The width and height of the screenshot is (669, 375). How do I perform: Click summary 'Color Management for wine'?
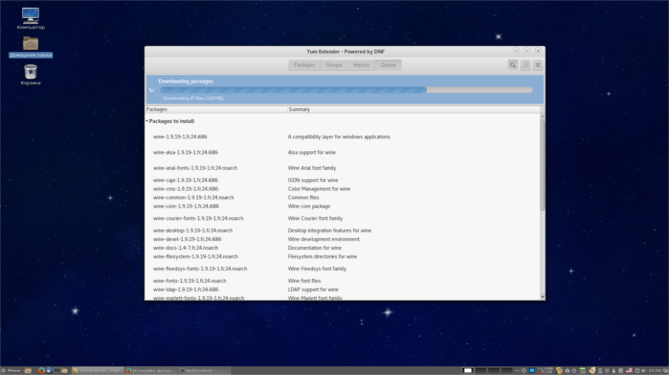pyautogui.click(x=319, y=189)
